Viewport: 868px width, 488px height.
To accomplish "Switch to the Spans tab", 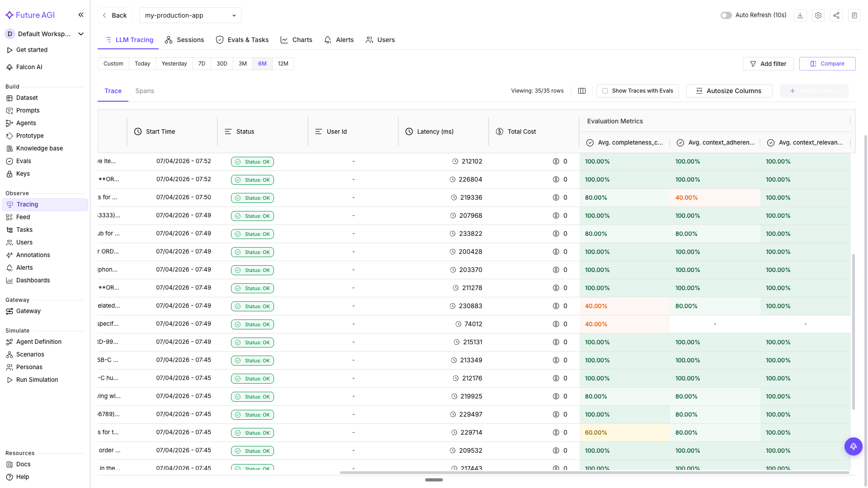I will coord(144,91).
